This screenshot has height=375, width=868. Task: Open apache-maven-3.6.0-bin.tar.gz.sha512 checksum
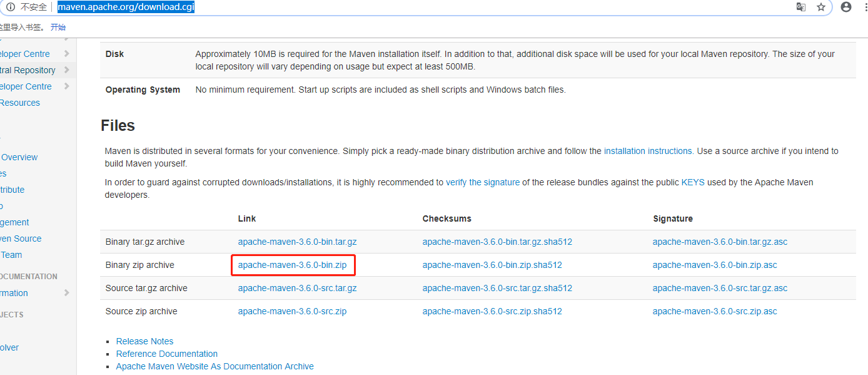[x=497, y=242]
